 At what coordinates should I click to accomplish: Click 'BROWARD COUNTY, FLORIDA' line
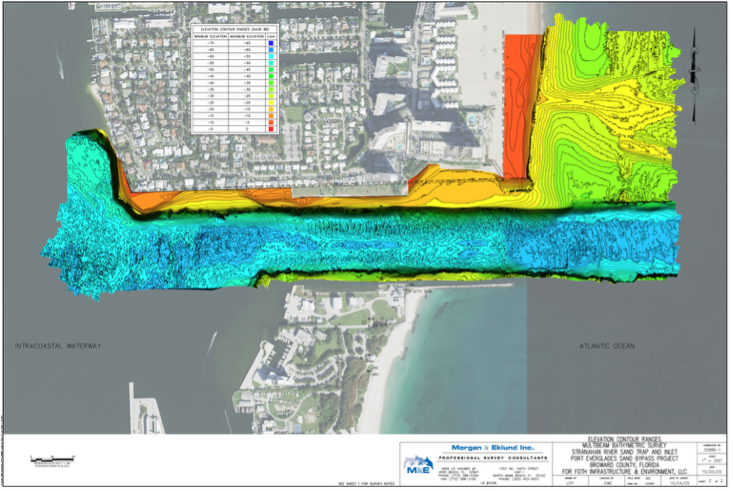[x=624, y=465]
